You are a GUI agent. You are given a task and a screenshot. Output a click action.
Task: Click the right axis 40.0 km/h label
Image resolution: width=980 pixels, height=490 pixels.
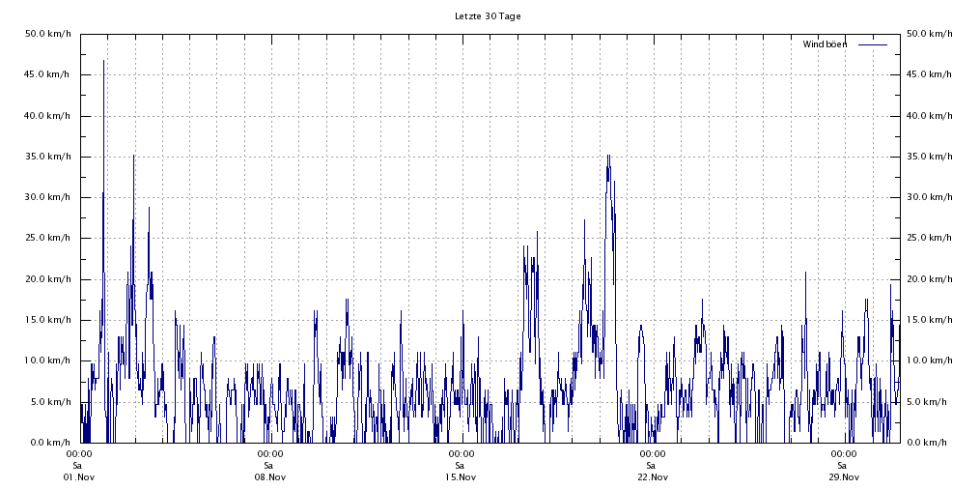(929, 116)
